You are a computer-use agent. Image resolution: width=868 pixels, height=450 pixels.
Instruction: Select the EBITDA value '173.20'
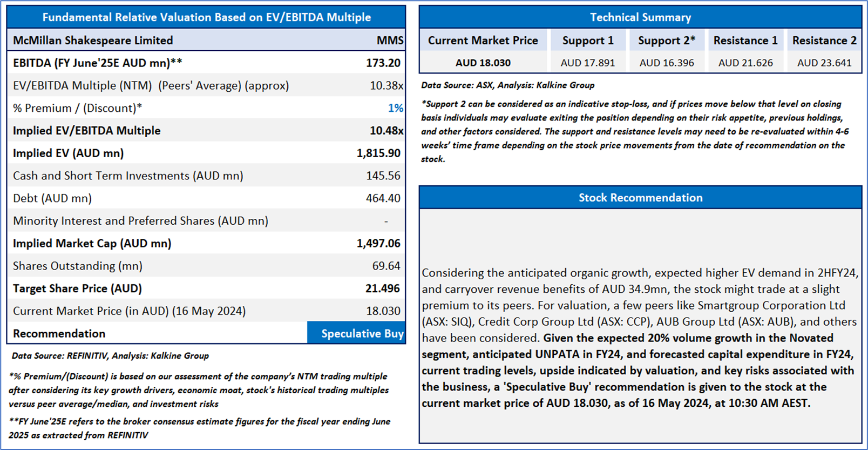383,63
